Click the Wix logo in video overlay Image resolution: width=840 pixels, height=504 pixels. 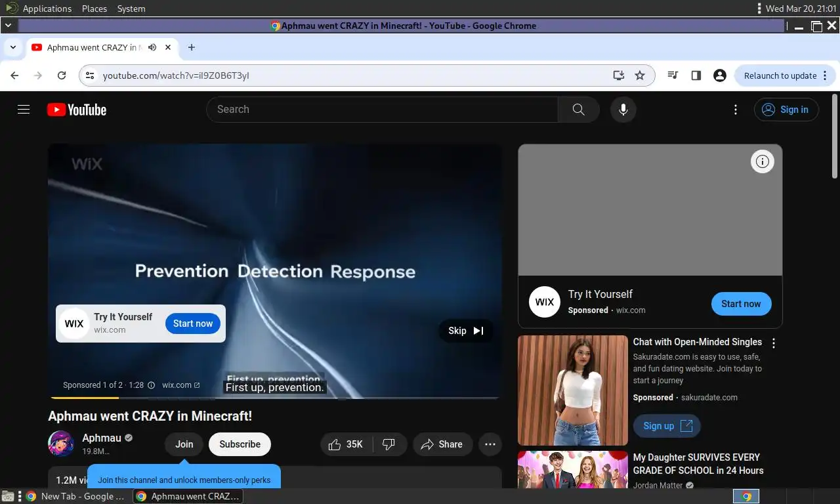[x=74, y=324]
